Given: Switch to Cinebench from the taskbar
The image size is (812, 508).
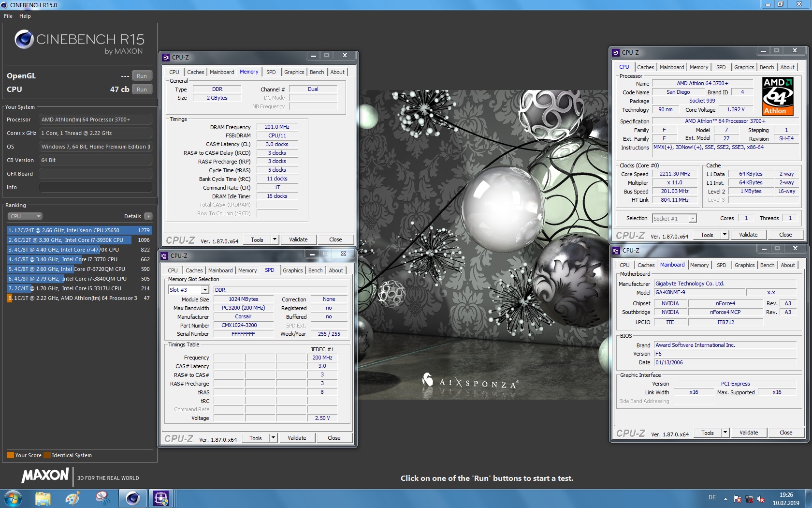Looking at the screenshot, I should pos(132,498).
